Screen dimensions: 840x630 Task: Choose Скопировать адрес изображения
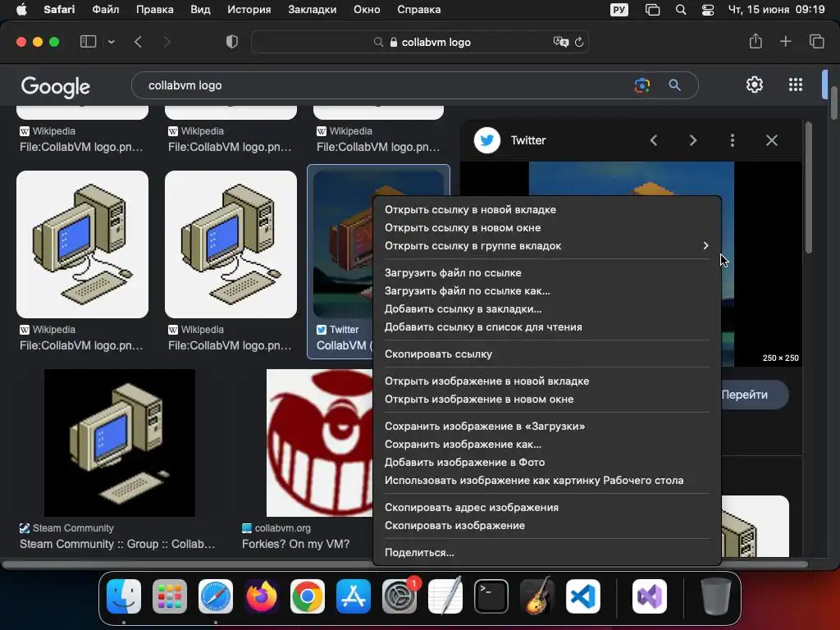(x=547, y=507)
